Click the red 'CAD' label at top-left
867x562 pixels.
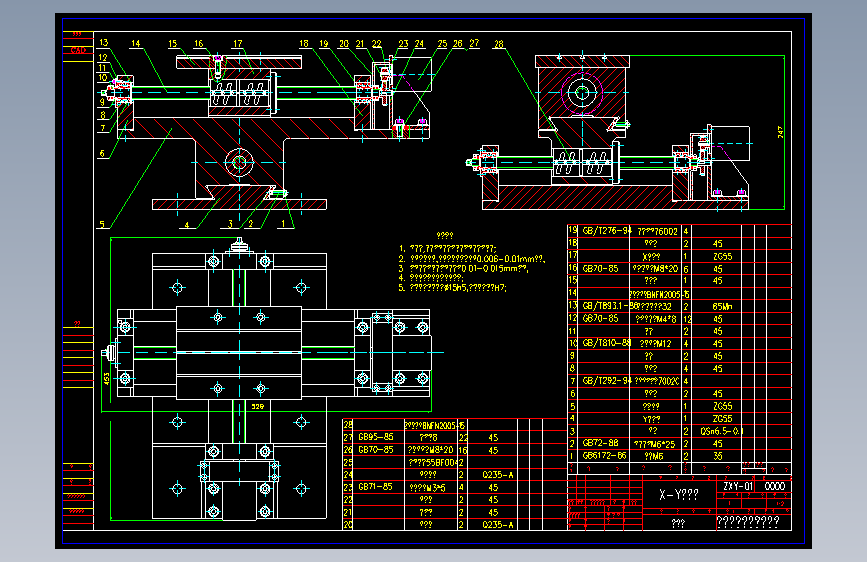tap(78, 50)
